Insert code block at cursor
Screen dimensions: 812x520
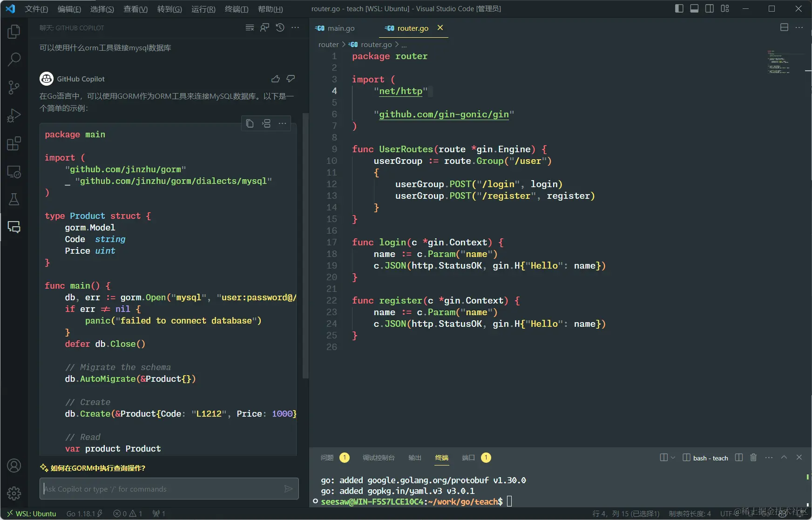266,123
